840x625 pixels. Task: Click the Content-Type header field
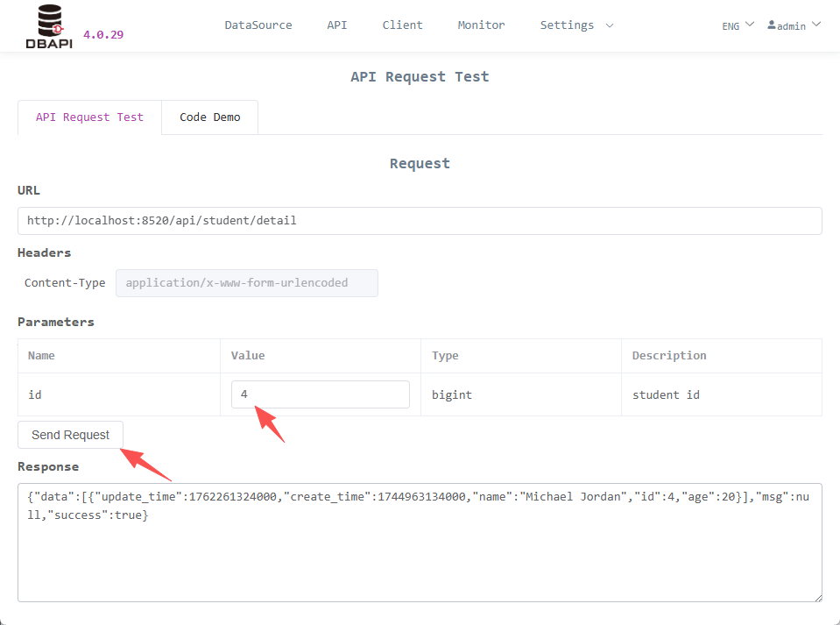coord(246,282)
